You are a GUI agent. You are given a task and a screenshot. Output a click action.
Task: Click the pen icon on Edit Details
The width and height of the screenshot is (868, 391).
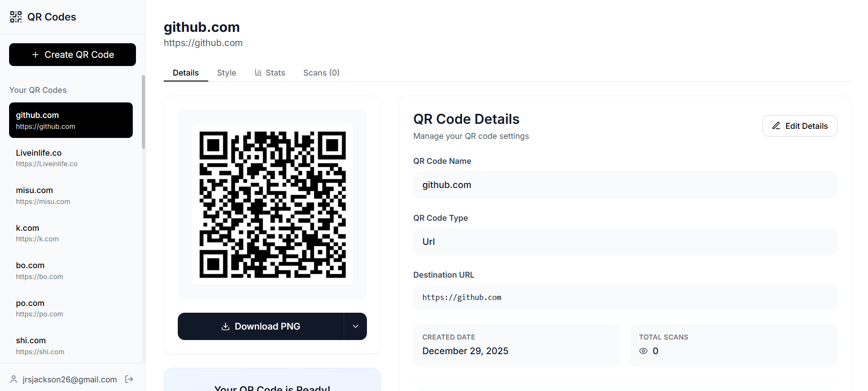click(777, 126)
